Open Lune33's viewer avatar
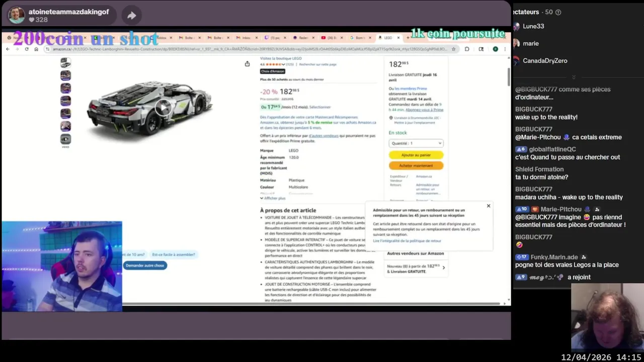Screen dimensions: 644x362 click(x=516, y=26)
